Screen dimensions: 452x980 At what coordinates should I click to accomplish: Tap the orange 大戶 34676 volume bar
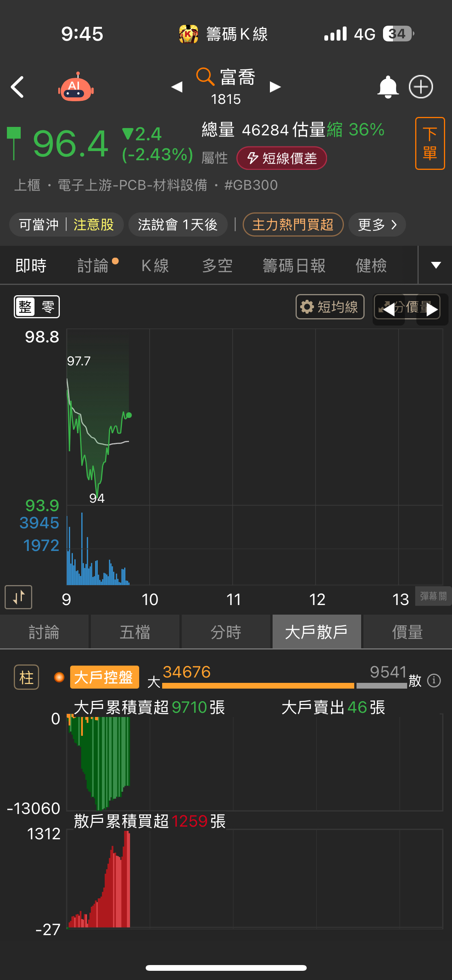click(258, 686)
